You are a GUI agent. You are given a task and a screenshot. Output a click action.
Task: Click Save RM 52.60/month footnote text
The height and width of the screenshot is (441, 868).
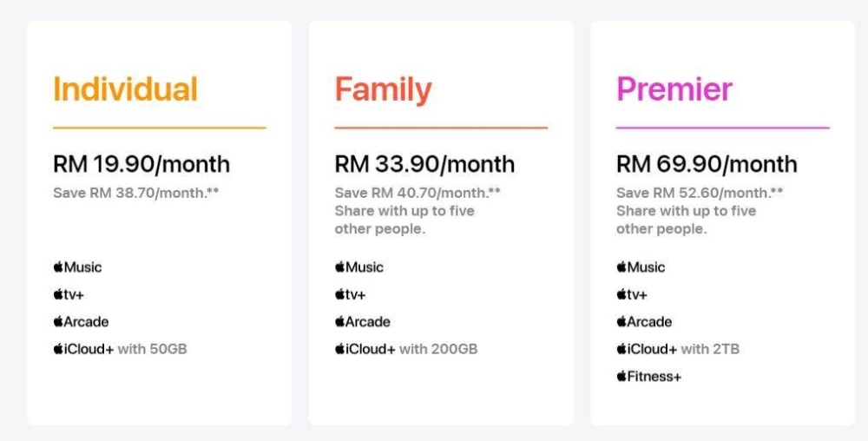point(700,193)
